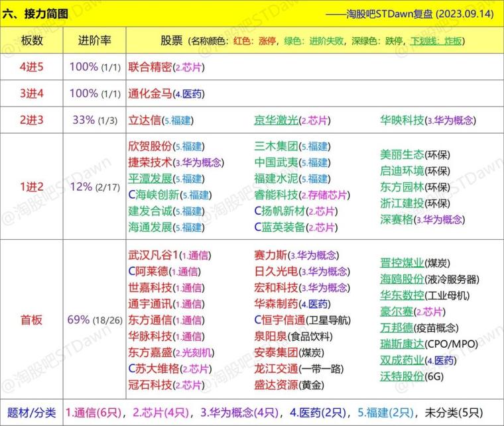Select the stock 中国武夷
The width and height of the screenshot is (504, 426).
click(x=276, y=162)
